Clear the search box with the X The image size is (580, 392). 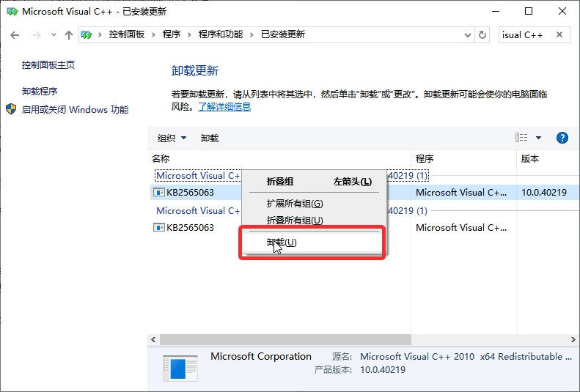[559, 34]
